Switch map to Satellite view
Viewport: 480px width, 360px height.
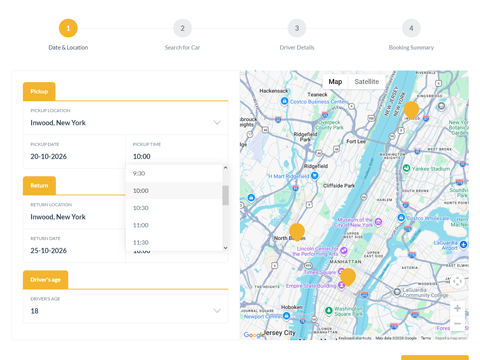[x=367, y=82]
